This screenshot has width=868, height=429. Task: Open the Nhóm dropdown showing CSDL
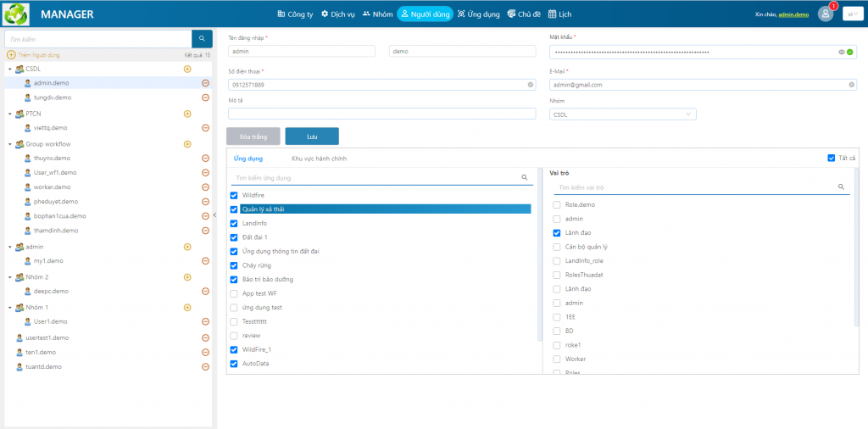coord(622,114)
